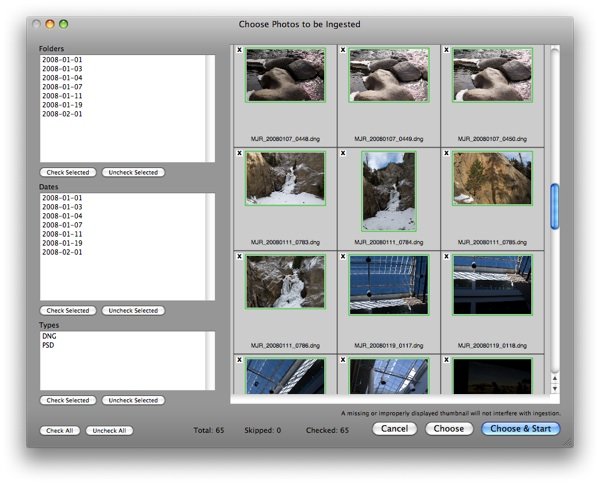Choose PSD in the Types list
Viewport: 600px width, 484px height.
point(48,347)
